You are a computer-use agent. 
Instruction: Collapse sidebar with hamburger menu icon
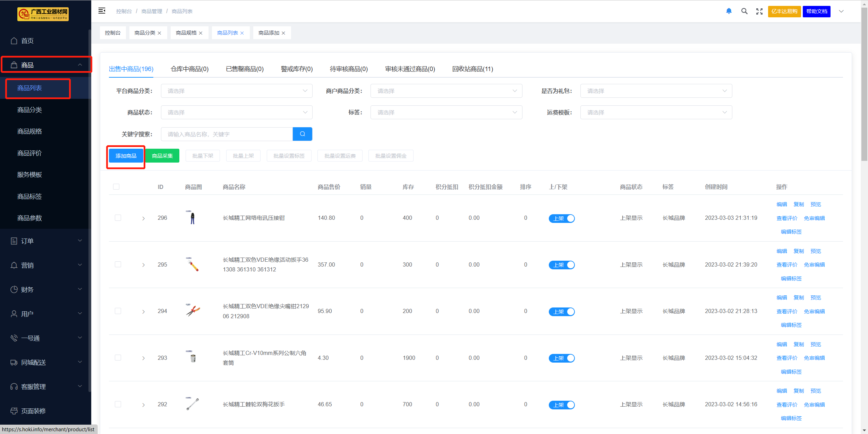102,11
